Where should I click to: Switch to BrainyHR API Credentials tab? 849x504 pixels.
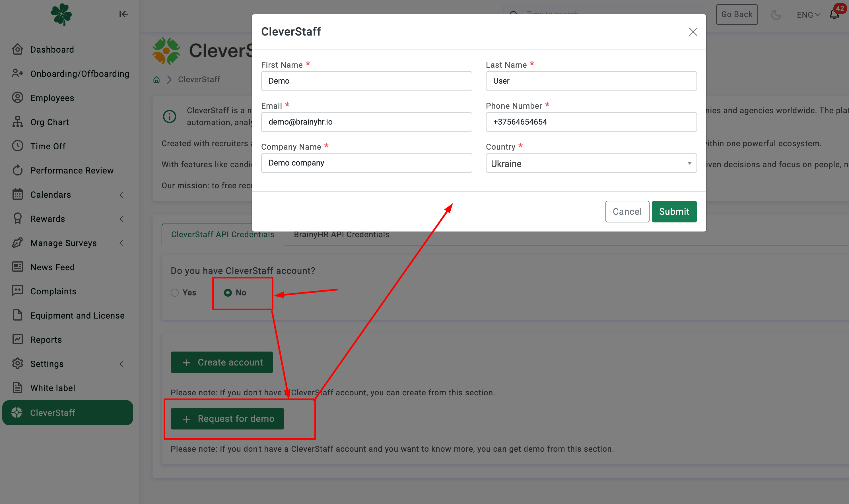(341, 235)
